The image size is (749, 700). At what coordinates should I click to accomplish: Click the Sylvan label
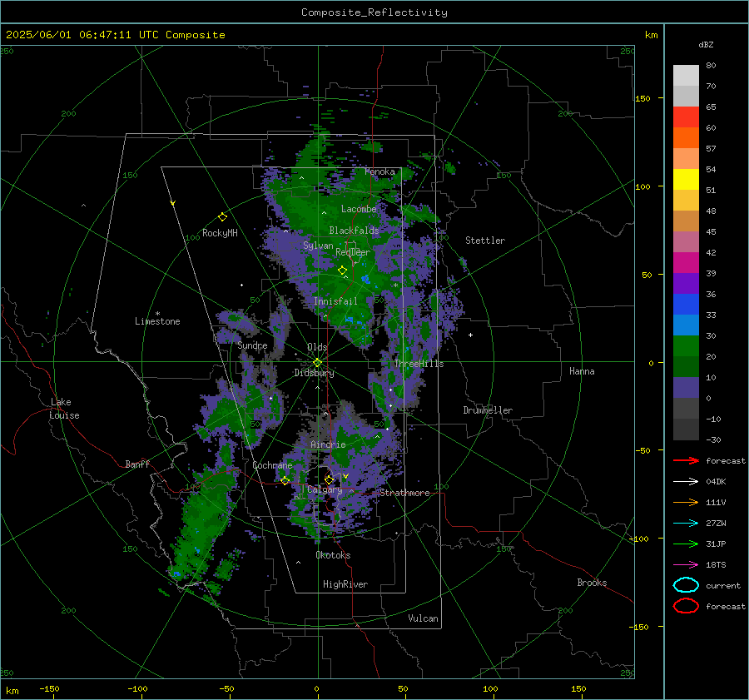[318, 246]
